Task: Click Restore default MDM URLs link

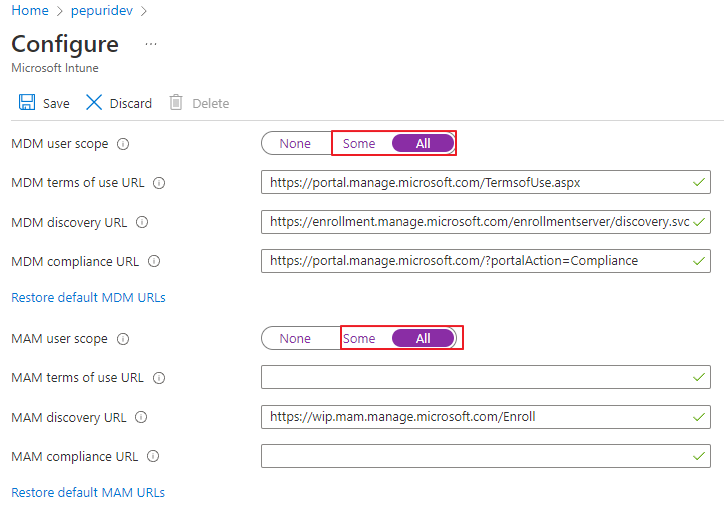Action: coord(88,297)
